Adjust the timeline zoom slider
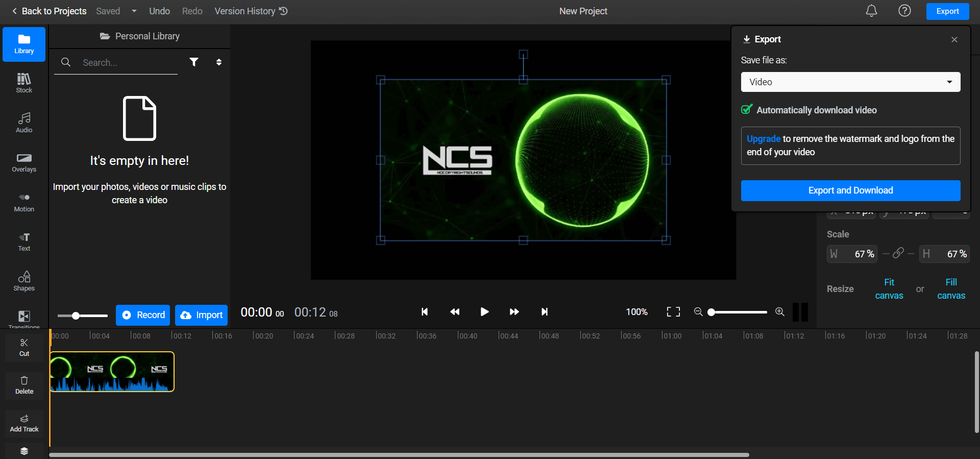 coord(737,312)
